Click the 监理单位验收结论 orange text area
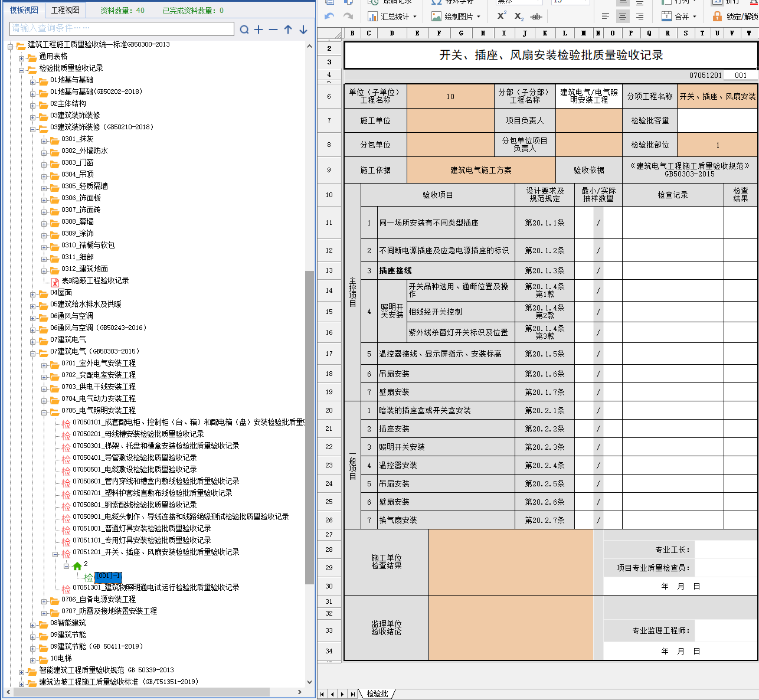 click(x=511, y=627)
